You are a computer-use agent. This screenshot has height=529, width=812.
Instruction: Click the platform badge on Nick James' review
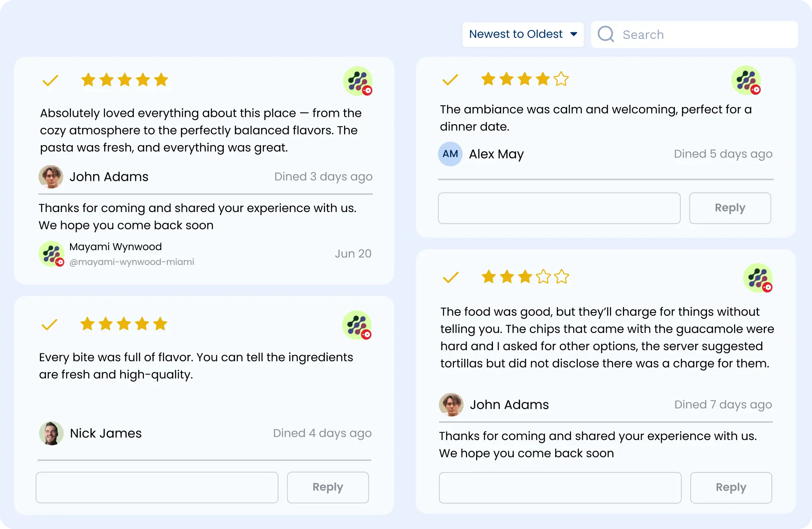[356, 325]
